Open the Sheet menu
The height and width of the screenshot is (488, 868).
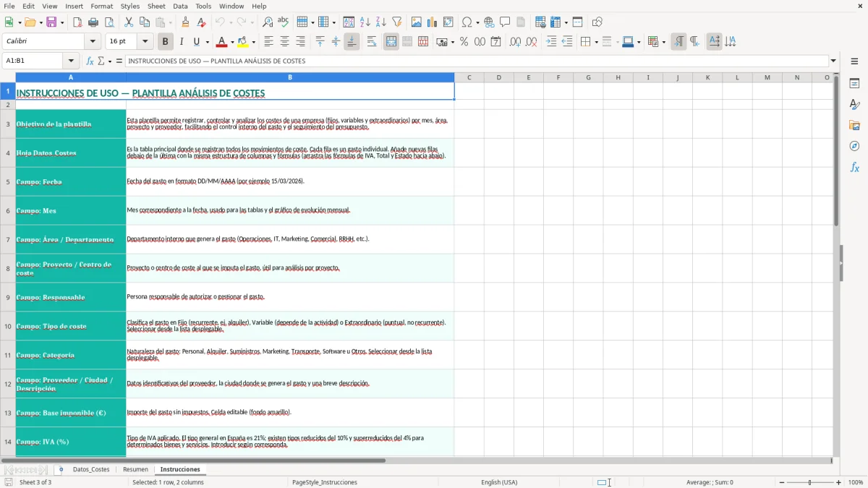(x=156, y=6)
